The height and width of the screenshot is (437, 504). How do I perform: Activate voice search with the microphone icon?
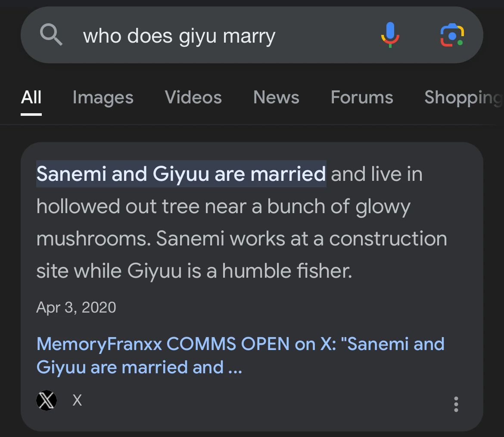click(x=391, y=34)
